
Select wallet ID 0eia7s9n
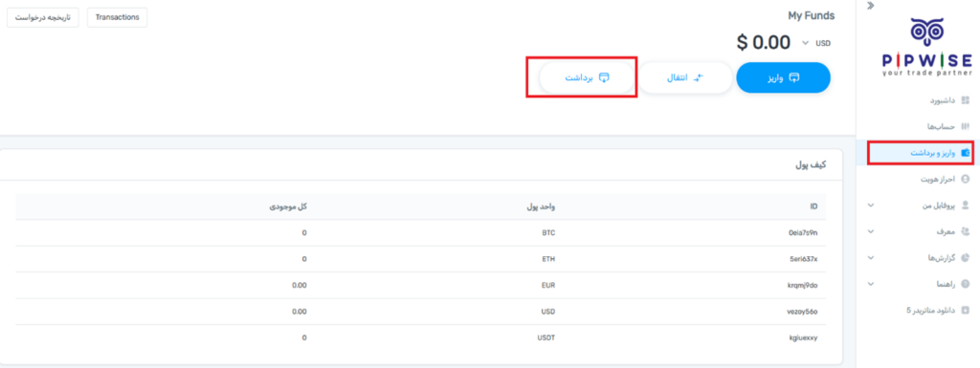tap(803, 232)
